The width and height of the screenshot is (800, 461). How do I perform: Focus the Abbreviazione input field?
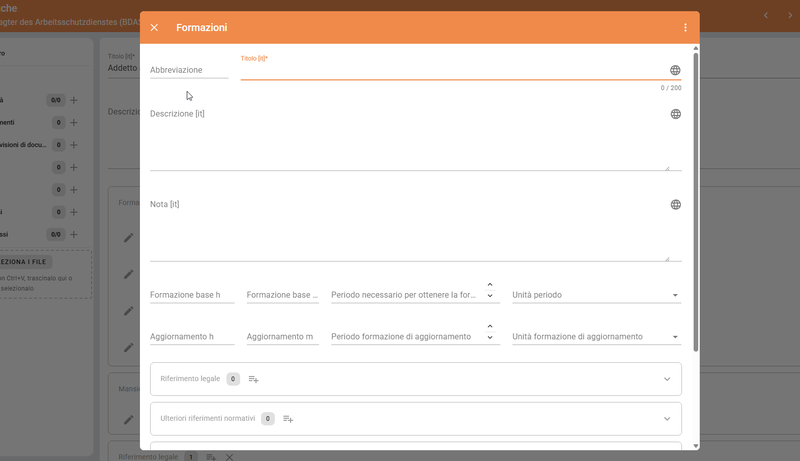coord(189,70)
